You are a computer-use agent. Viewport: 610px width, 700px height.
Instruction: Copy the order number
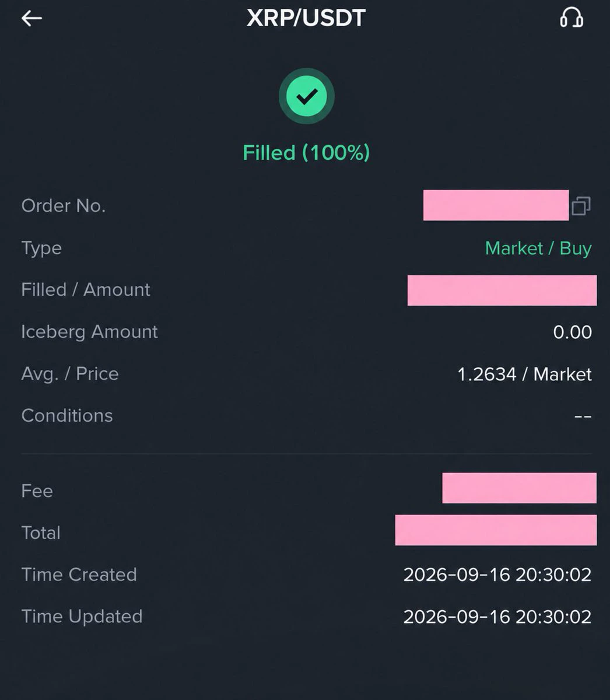click(x=581, y=205)
